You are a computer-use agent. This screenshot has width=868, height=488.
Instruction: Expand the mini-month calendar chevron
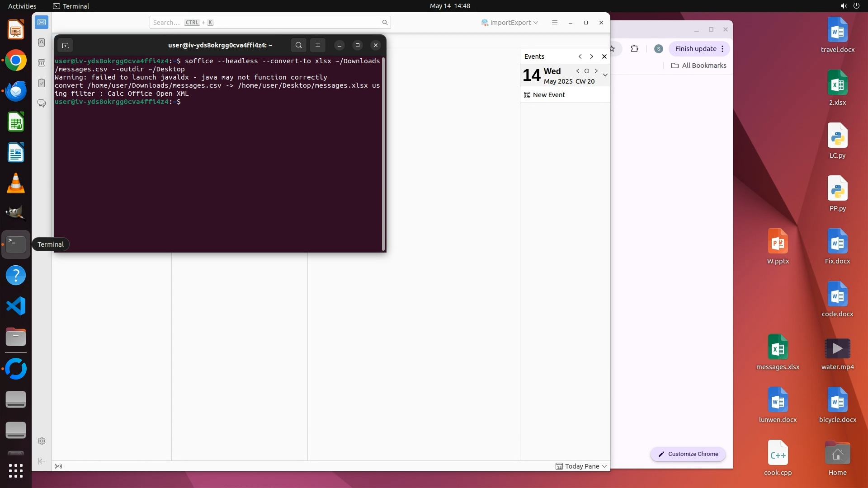tap(605, 75)
